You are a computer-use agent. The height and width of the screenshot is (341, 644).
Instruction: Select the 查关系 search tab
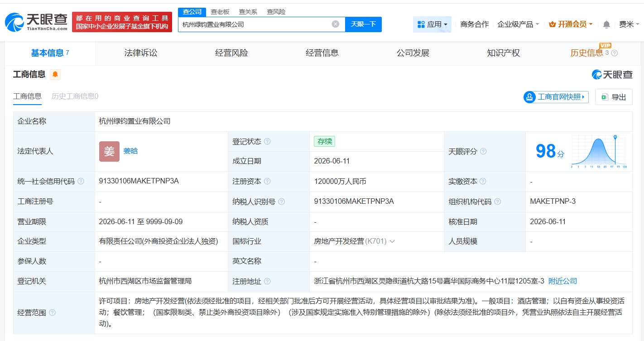[248, 12]
